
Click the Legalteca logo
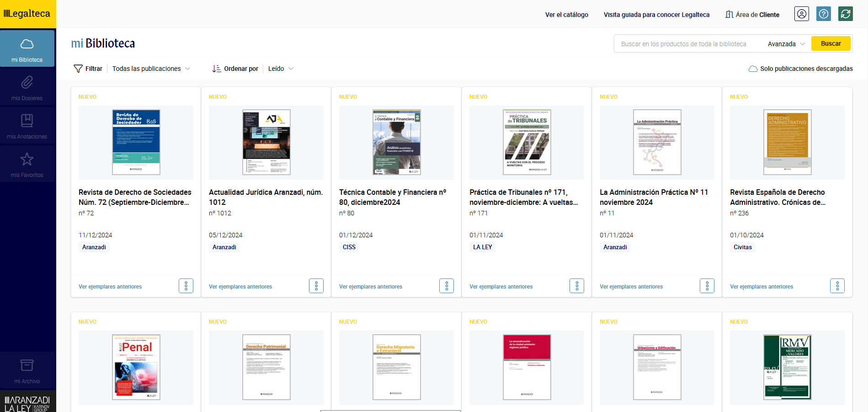(27, 14)
